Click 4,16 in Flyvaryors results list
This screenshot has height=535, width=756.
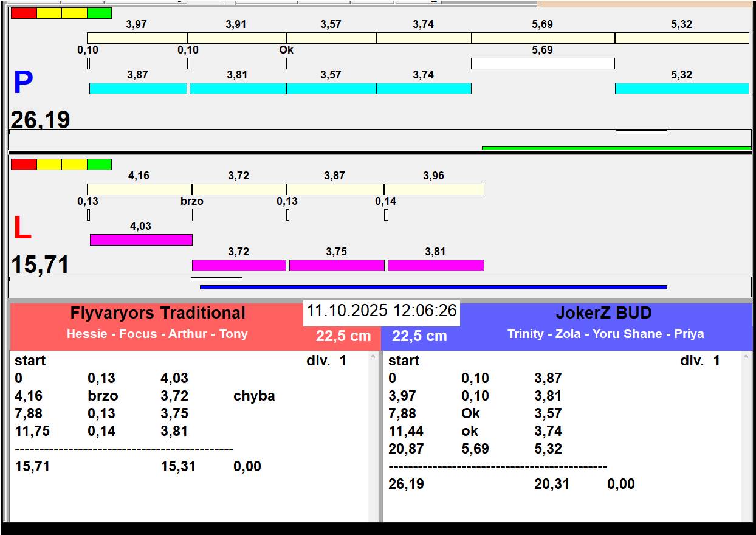coord(29,396)
